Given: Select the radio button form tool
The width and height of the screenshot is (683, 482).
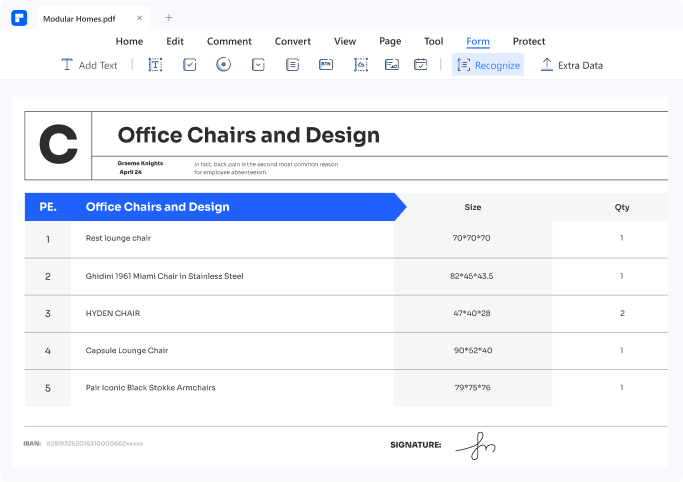Looking at the screenshot, I should [x=223, y=64].
